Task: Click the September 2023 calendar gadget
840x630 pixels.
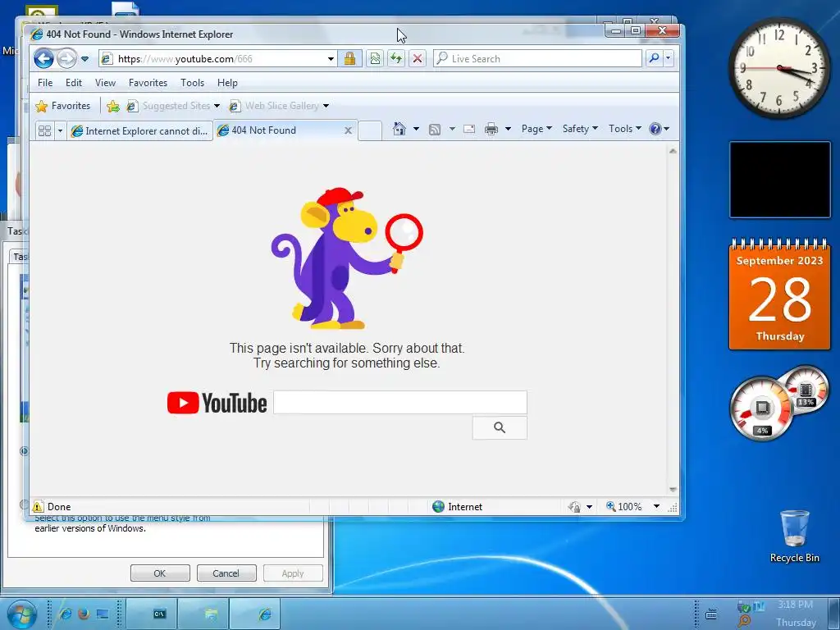Action: coord(779,294)
